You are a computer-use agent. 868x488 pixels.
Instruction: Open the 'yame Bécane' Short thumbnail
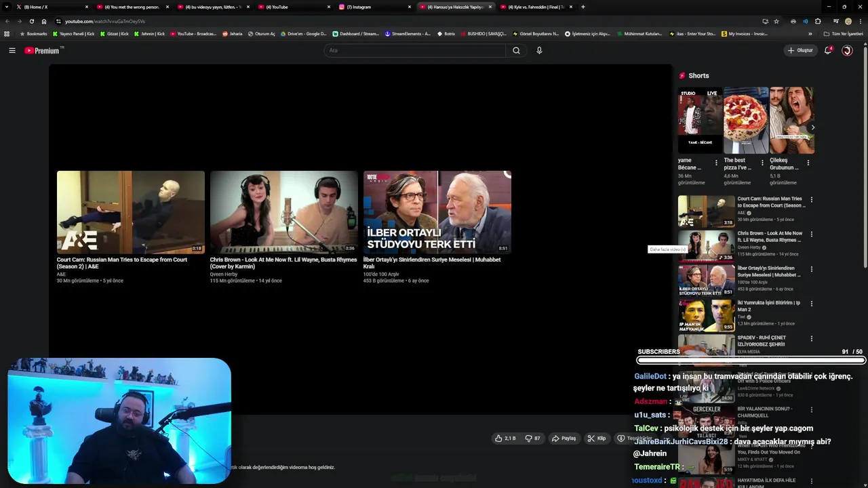tap(700, 120)
